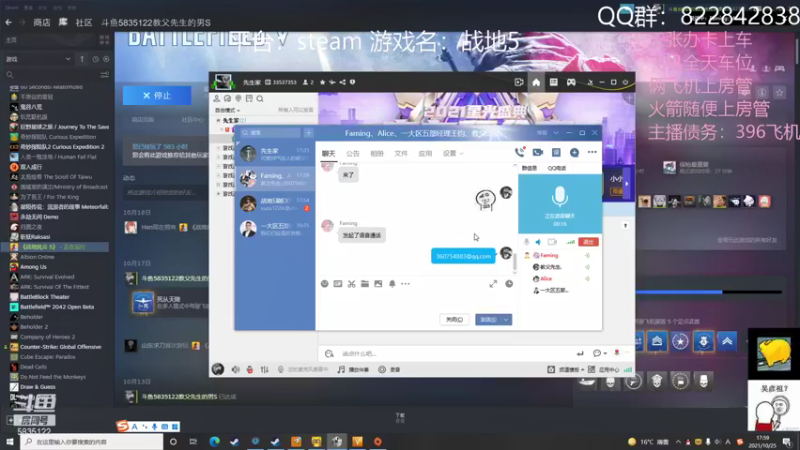The width and height of the screenshot is (800, 450).
Task: Toggle YY speaker volume icon
Action: pyautogui.click(x=235, y=369)
